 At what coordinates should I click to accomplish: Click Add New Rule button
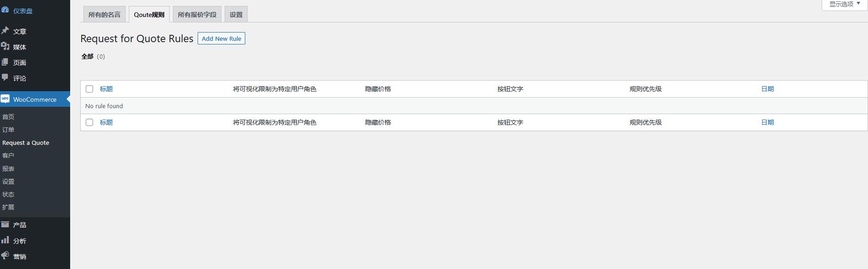point(221,38)
